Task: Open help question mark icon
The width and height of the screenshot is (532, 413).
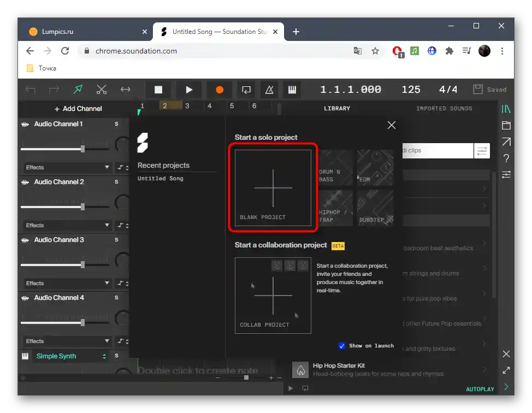Action: [x=506, y=158]
